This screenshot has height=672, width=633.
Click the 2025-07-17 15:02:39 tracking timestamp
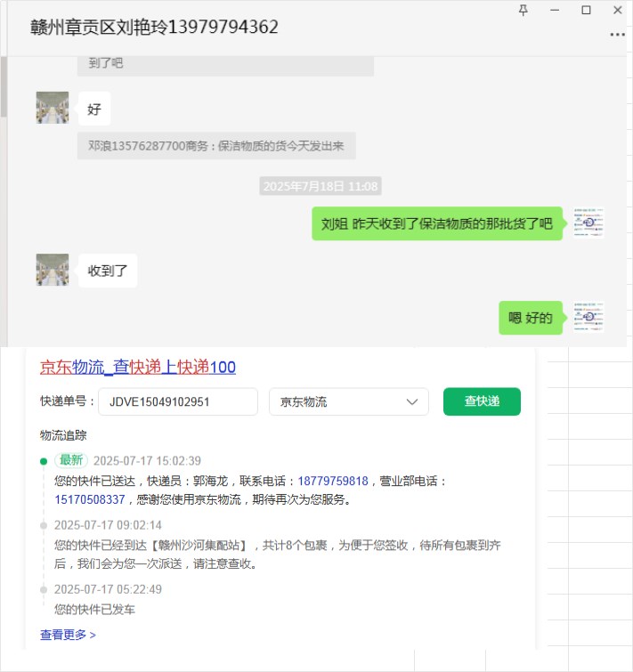tap(147, 461)
